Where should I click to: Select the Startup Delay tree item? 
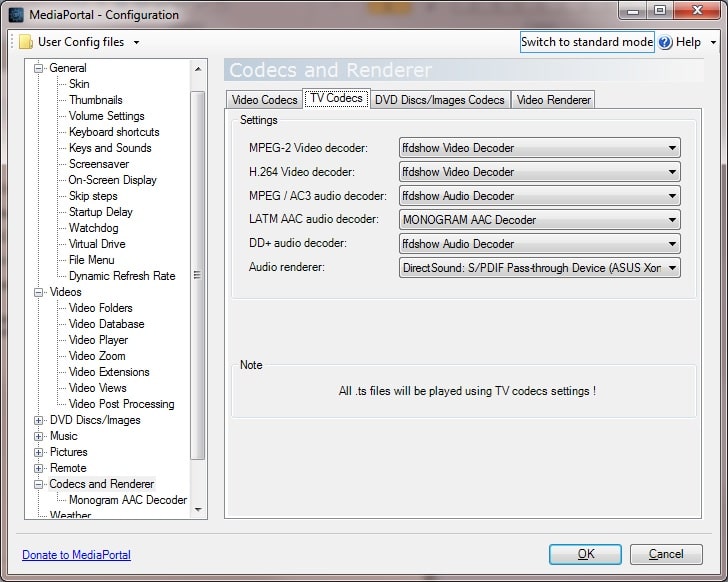(x=101, y=212)
